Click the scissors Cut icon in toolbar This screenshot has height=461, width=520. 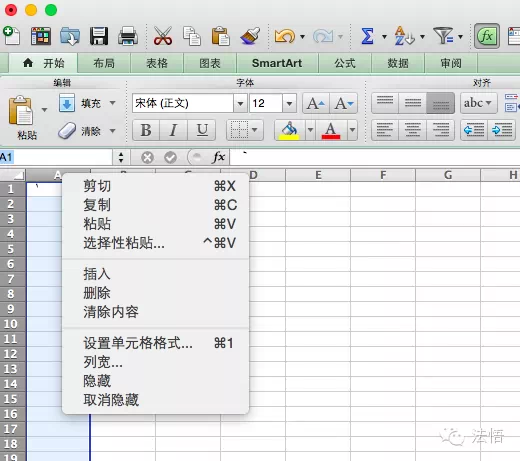pyautogui.click(x=163, y=36)
